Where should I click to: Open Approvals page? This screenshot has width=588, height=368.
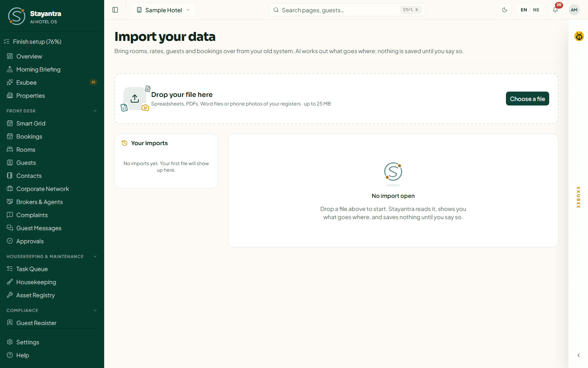pos(52,241)
